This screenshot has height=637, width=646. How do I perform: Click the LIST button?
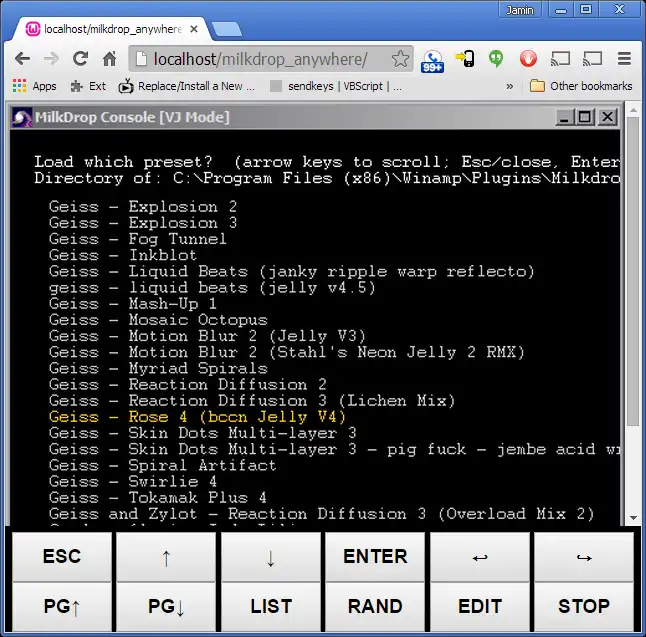pyautogui.click(x=271, y=607)
